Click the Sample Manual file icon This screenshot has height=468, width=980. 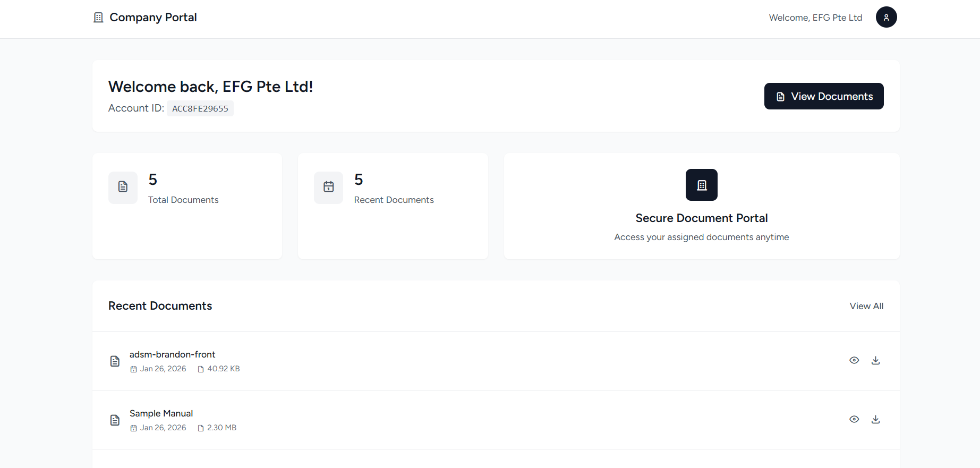coord(115,420)
